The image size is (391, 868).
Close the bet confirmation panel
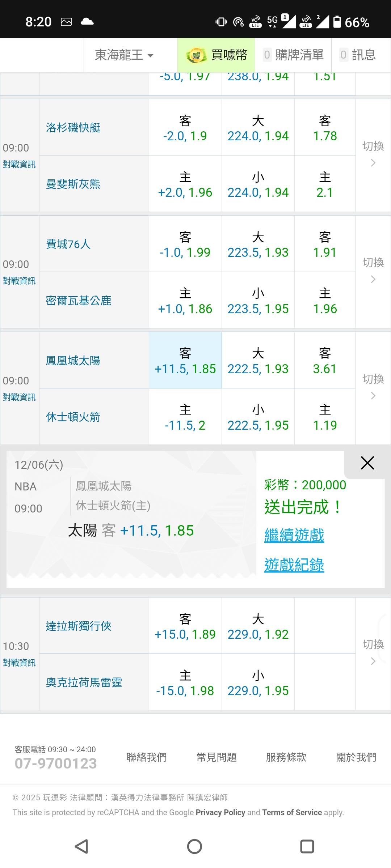(x=367, y=463)
